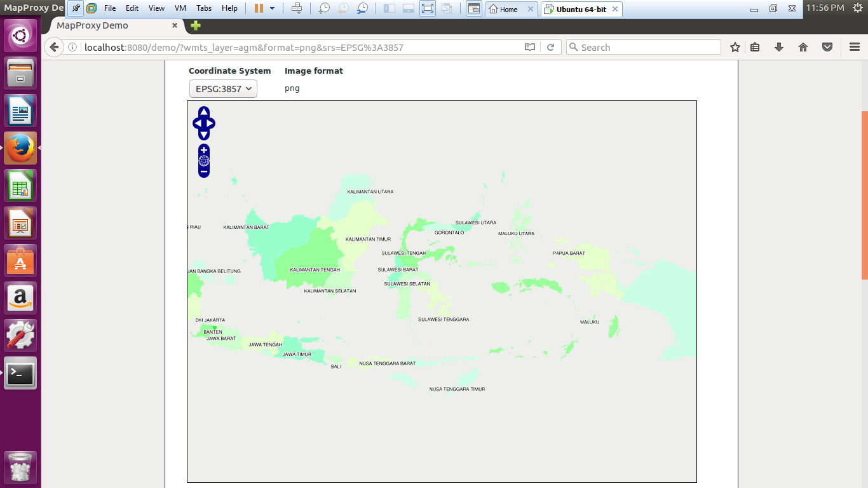Expand the Coordinate System EPSG:3857 dropdown
868x488 pixels.
click(x=223, y=89)
